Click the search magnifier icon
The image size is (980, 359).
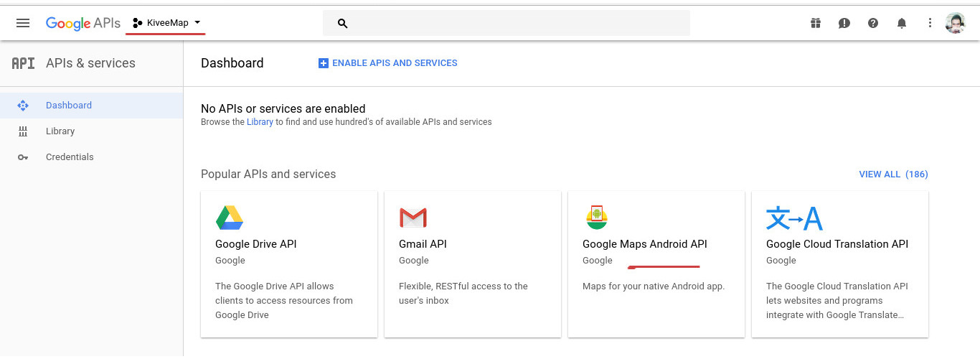tap(342, 23)
